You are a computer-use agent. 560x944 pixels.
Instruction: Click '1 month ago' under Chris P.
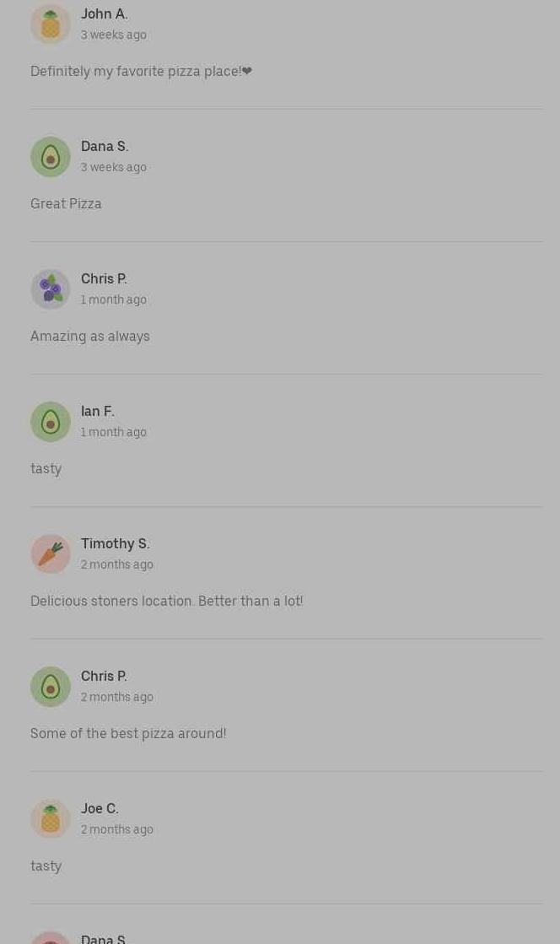coord(113,299)
